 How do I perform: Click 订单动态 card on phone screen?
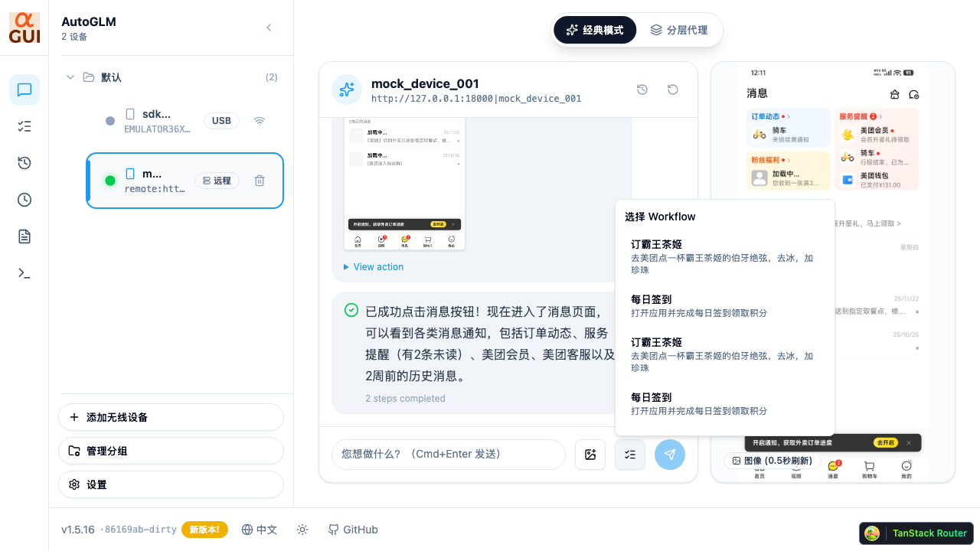pyautogui.click(x=789, y=128)
